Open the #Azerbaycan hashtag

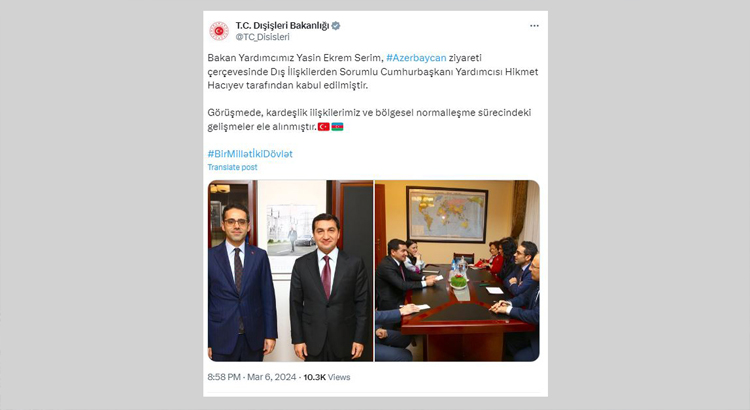(416, 58)
